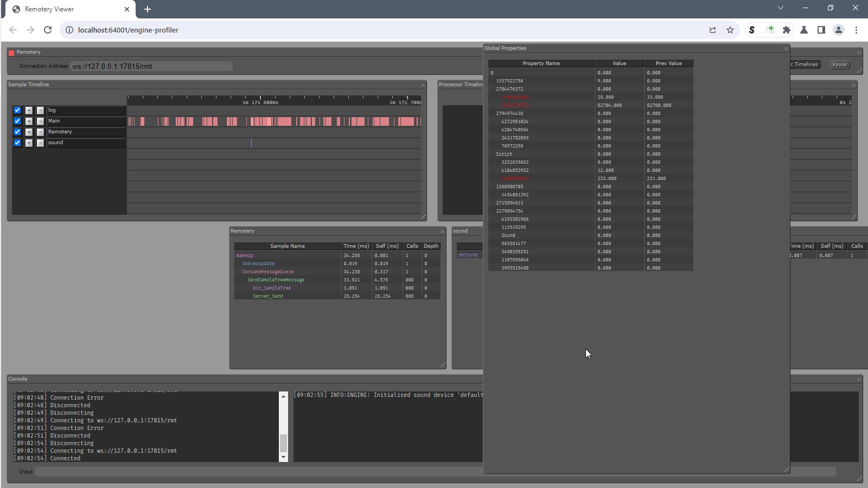Image resolution: width=868 pixels, height=488 pixels.
Task: Select the Remotery Viewer browser tab
Action: point(68,9)
